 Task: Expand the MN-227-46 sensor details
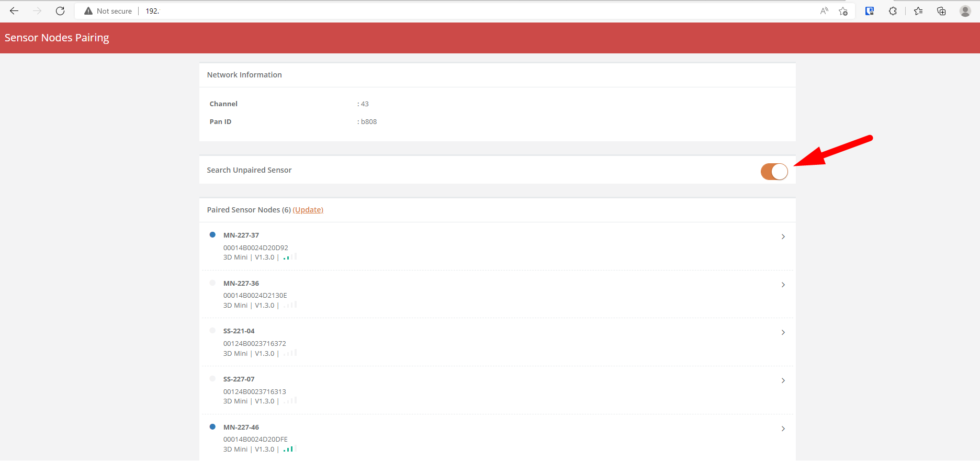coord(783,429)
